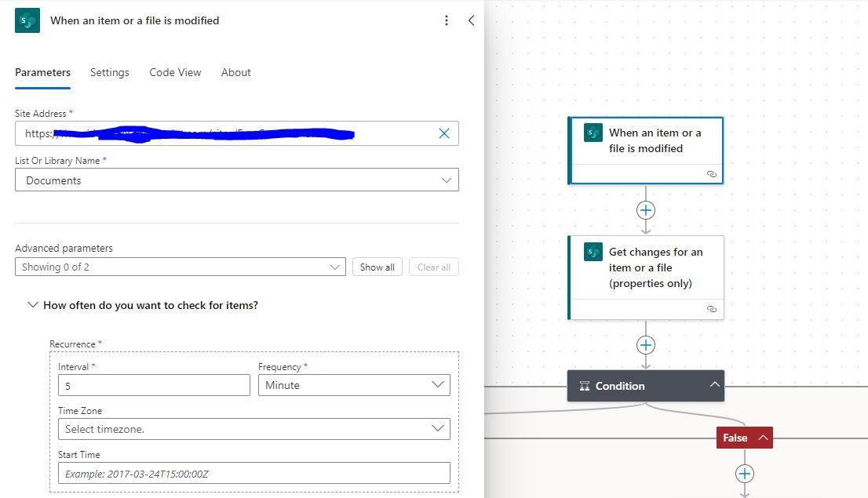The width and height of the screenshot is (868, 498).
Task: Click the Clear all button
Action: [433, 267]
